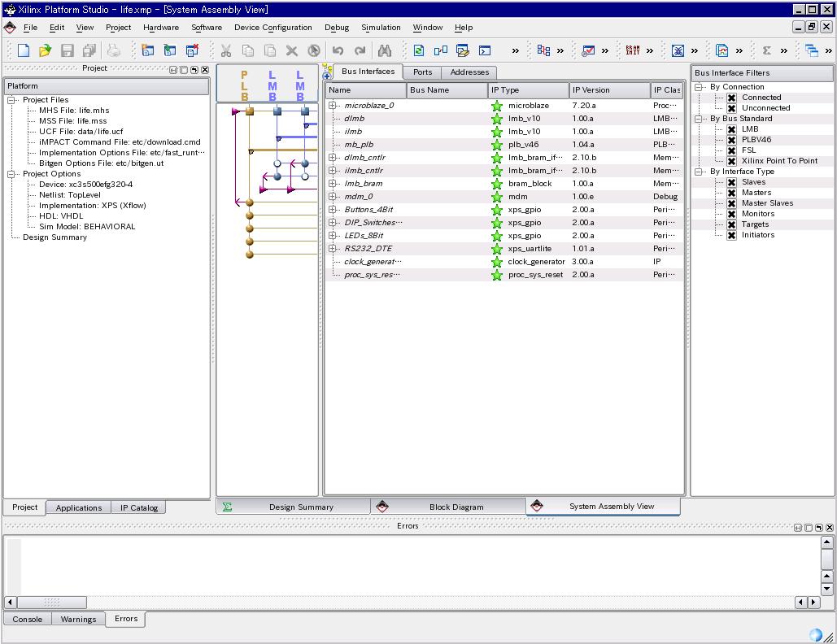Image resolution: width=837 pixels, height=644 pixels.
Task: Click the New file toolbar icon
Action: coord(24,50)
